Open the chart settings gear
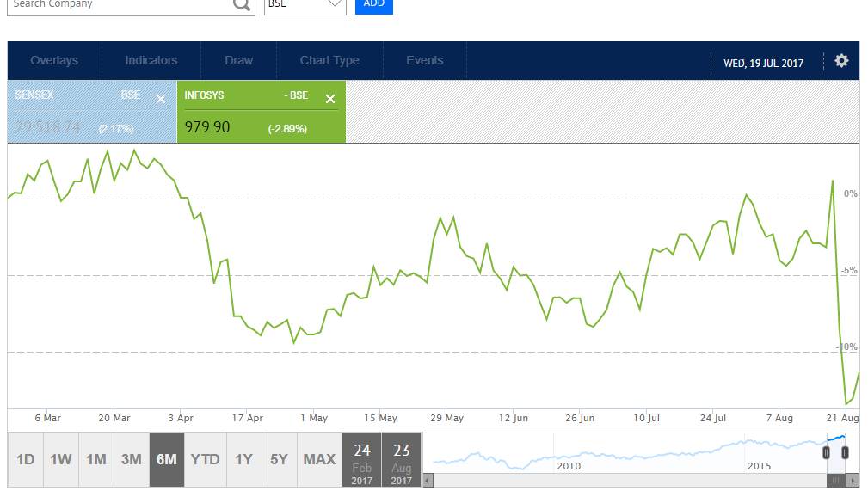 click(840, 61)
